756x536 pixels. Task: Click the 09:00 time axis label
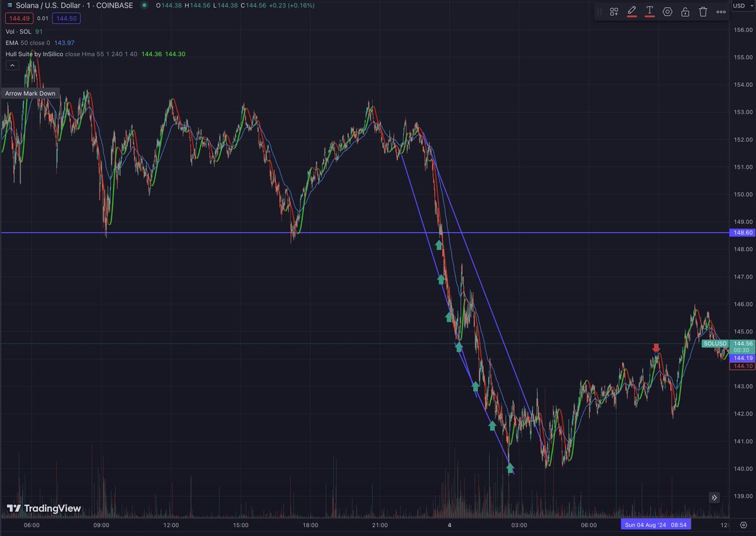click(x=101, y=525)
